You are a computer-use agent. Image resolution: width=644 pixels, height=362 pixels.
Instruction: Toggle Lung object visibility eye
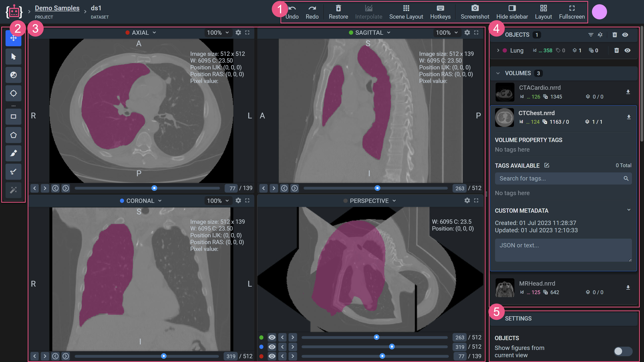click(627, 51)
